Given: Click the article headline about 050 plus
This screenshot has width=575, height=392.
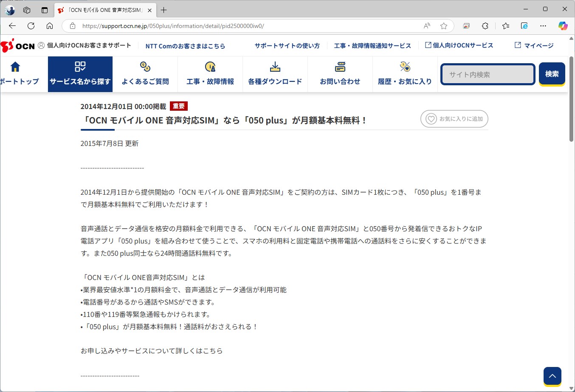Looking at the screenshot, I should [224, 120].
